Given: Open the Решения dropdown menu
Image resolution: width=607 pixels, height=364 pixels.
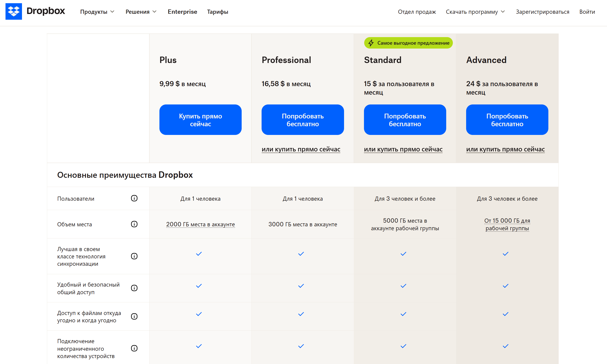Looking at the screenshot, I should [141, 12].
